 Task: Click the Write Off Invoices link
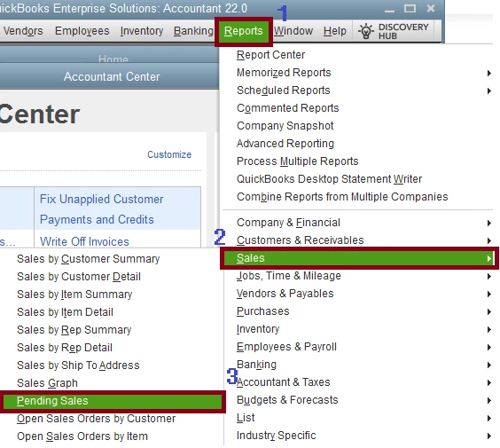[84, 241]
